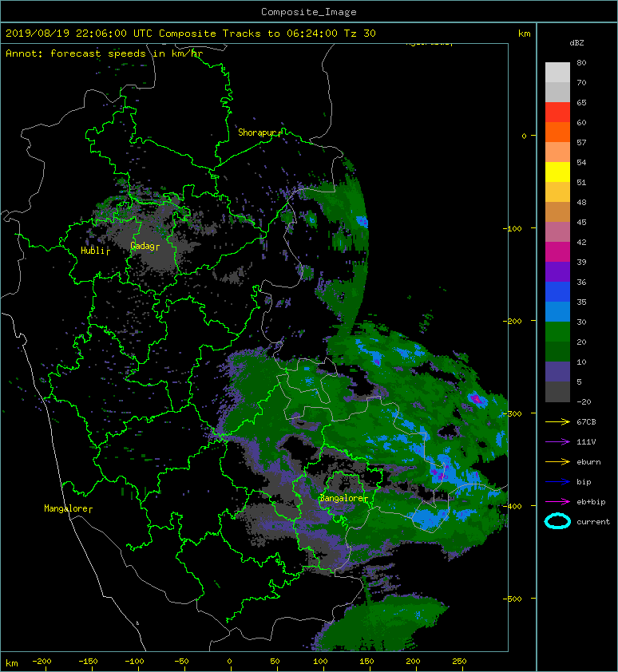Viewport: 618px width, 672px height.
Task: Pick the yellow 54 dBZ swatch
Action: (557, 172)
